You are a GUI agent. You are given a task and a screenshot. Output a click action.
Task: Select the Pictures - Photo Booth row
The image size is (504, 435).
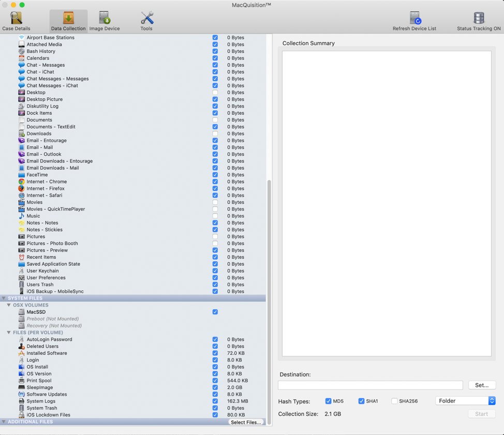point(133,244)
